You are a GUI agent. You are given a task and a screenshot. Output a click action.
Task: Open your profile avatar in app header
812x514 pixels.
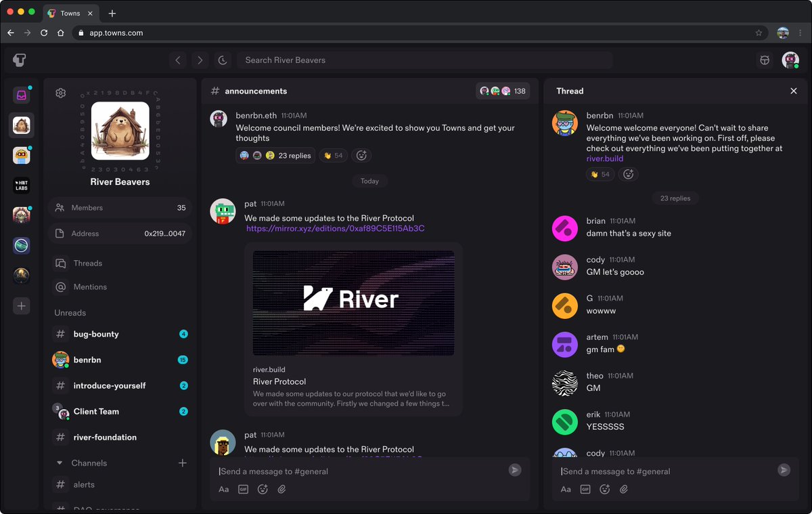[790, 60]
